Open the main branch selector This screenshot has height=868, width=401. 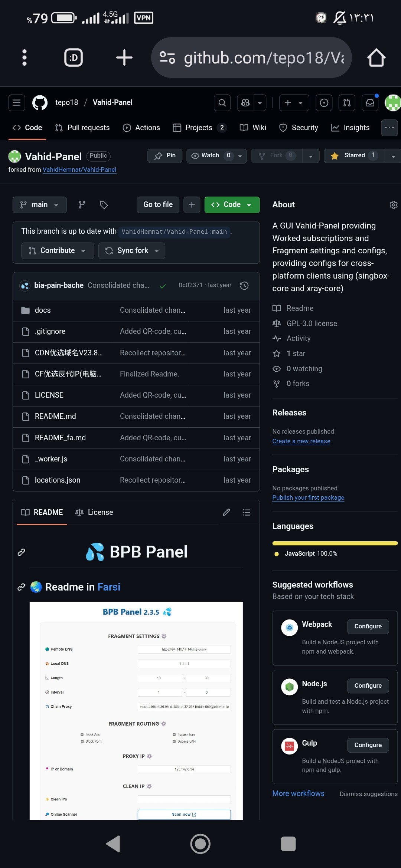pos(40,205)
